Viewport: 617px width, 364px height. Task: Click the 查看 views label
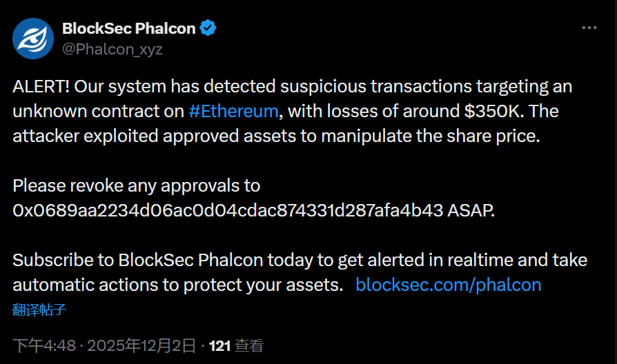(x=249, y=345)
